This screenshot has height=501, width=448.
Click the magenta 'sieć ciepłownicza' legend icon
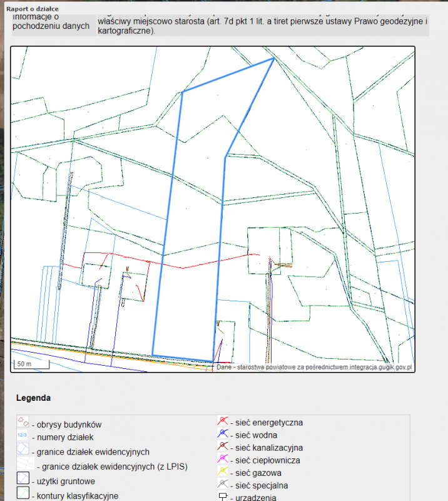(x=222, y=460)
